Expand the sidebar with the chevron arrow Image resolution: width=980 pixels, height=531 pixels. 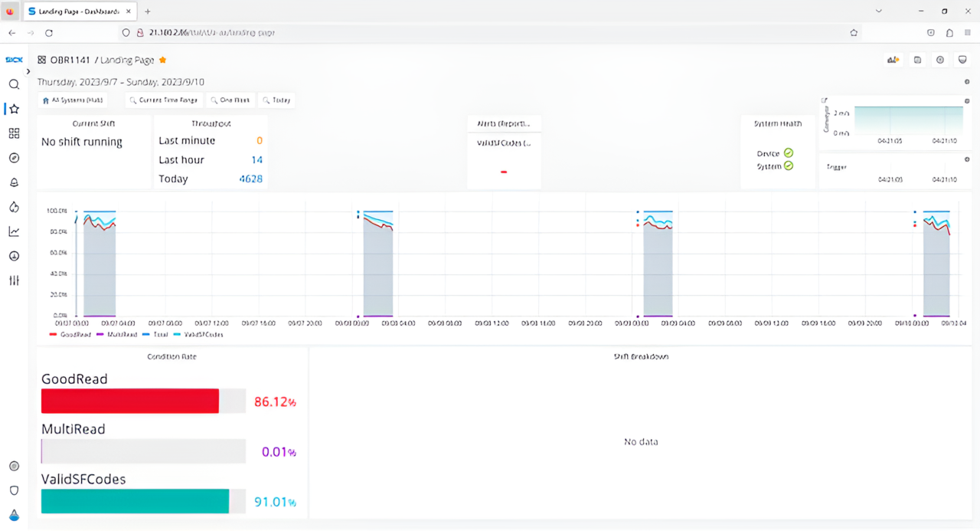(28, 71)
